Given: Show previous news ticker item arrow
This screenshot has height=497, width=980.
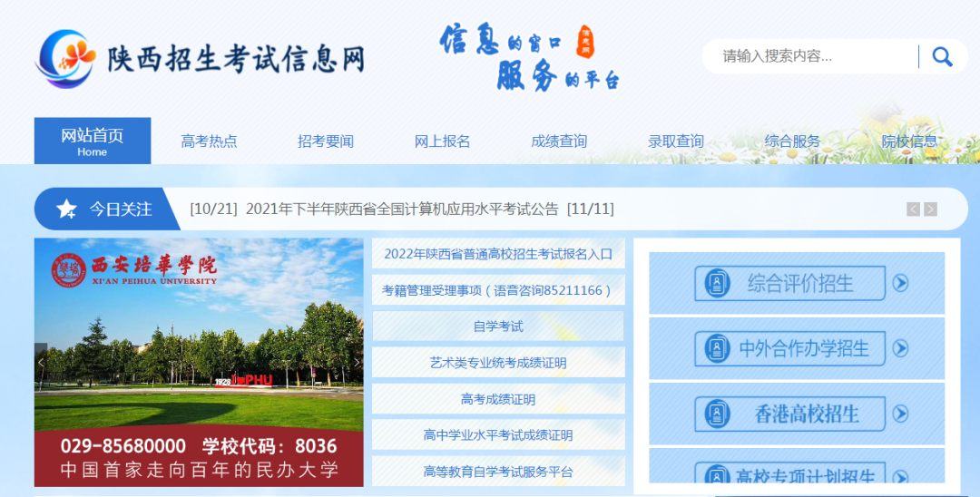Looking at the screenshot, I should (913, 210).
